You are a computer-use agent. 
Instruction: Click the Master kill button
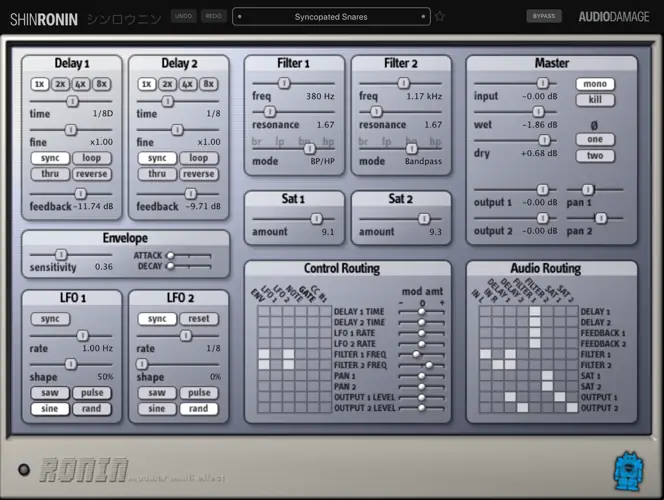click(595, 100)
